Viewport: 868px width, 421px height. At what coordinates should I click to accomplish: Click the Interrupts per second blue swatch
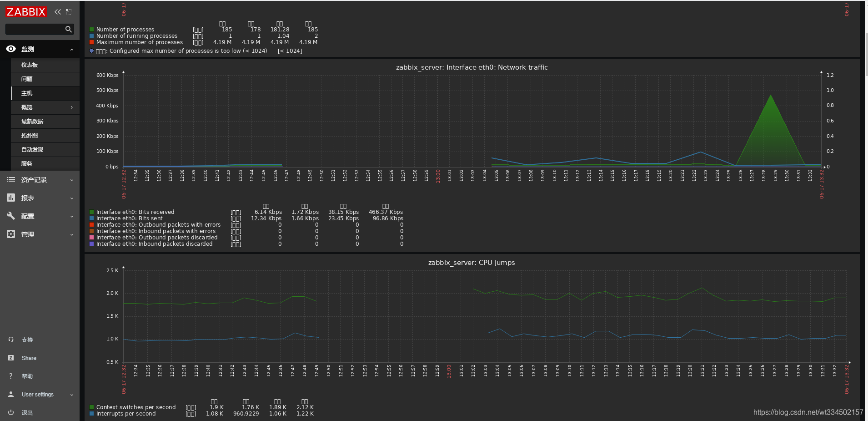click(92, 414)
